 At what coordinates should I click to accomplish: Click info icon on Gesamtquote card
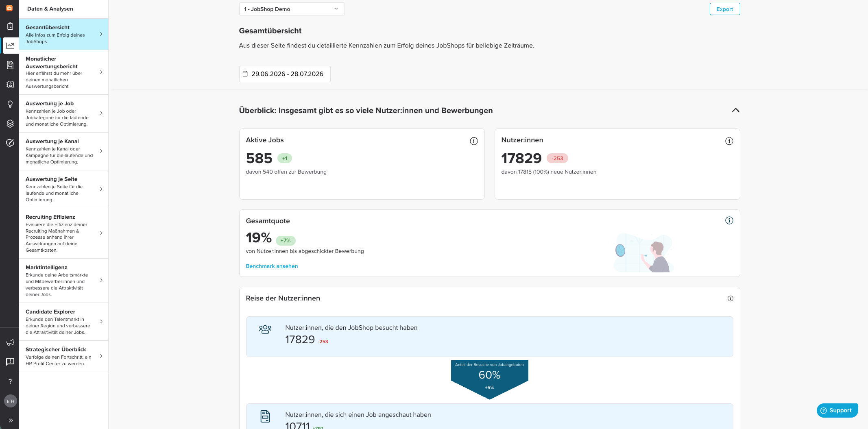[x=729, y=220]
